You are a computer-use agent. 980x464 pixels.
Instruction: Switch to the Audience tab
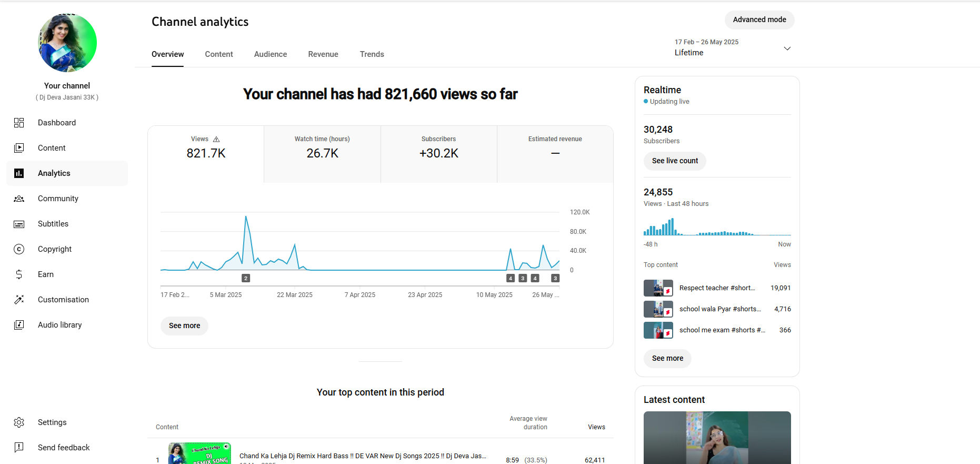point(271,54)
